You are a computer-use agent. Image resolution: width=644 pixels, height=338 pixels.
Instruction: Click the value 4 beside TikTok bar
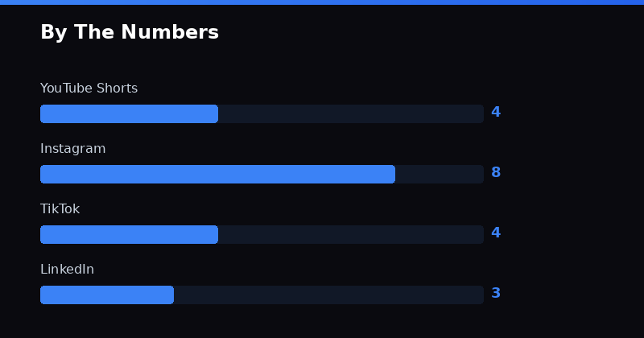coord(496,233)
